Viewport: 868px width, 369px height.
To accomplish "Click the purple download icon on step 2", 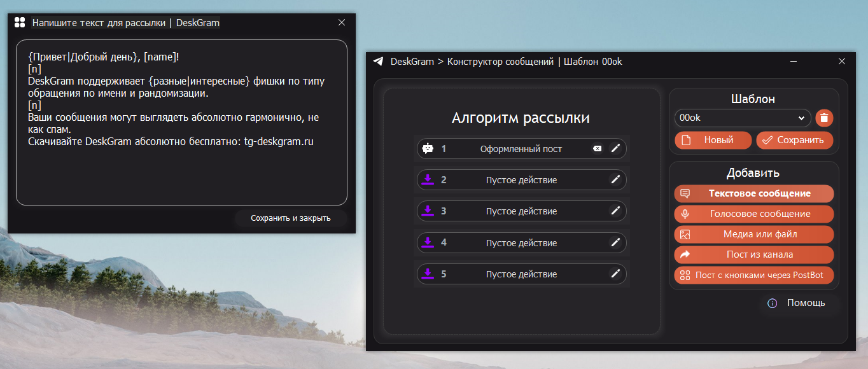I will click(428, 180).
